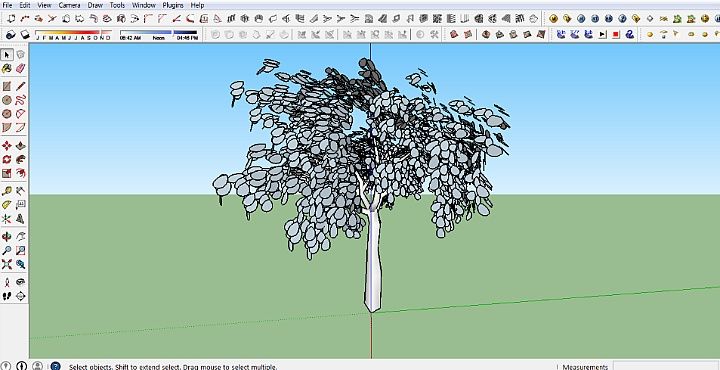The height and width of the screenshot is (370, 720).
Task: Open the Shadow Settings dialog icon
Action: [11, 35]
